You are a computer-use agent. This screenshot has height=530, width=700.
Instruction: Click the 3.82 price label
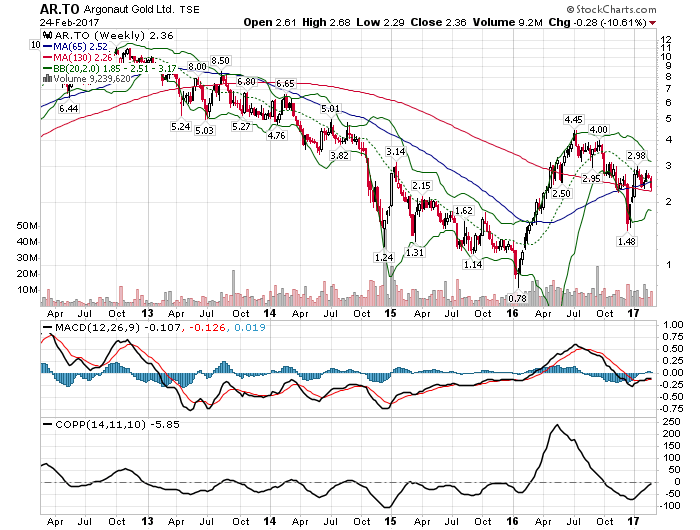point(339,155)
